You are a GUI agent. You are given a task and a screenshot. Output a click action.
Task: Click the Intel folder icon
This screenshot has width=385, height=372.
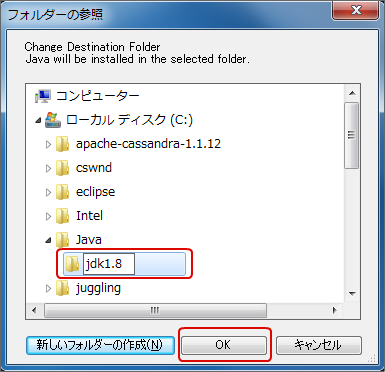click(62, 216)
